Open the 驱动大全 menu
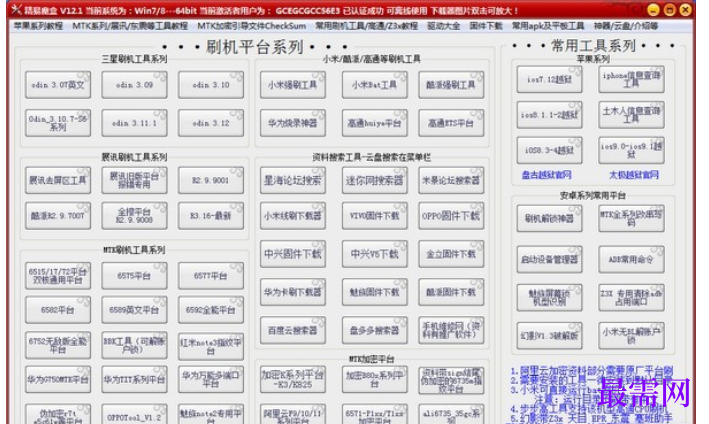The height and width of the screenshot is (424, 709). [x=443, y=26]
